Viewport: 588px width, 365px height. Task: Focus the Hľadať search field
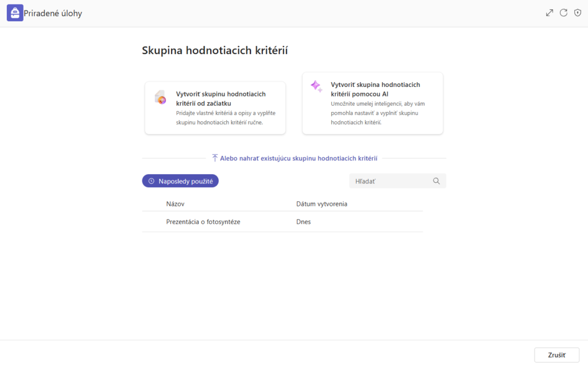[x=397, y=181]
